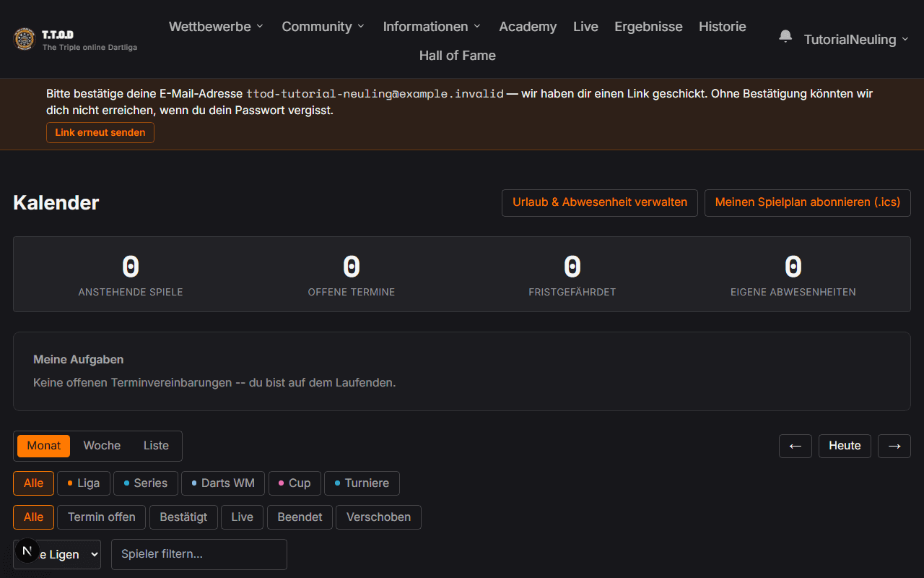Toggle the Cup filter

295,483
